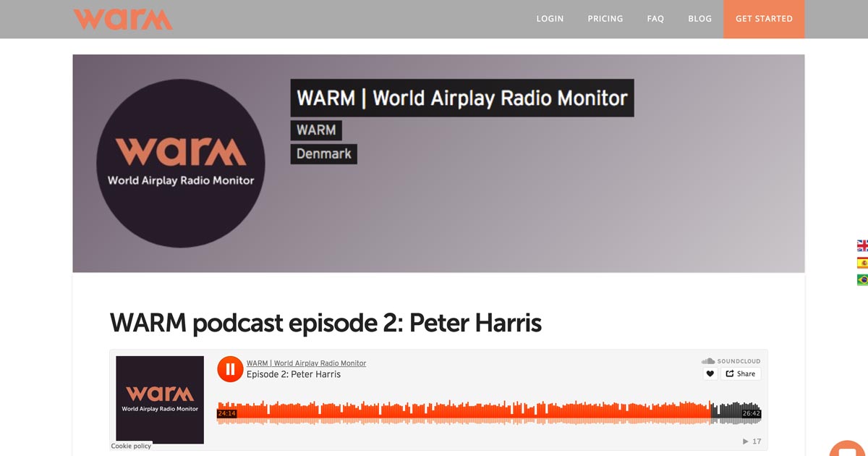Click the elapsed time label 24:14

tap(227, 413)
